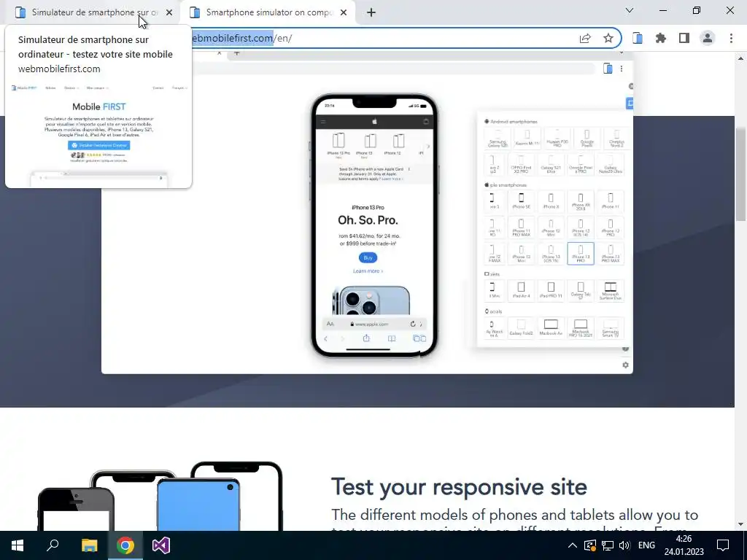Open the Chrome three-dot menu
This screenshot has height=560, width=747.
pyautogui.click(x=731, y=38)
